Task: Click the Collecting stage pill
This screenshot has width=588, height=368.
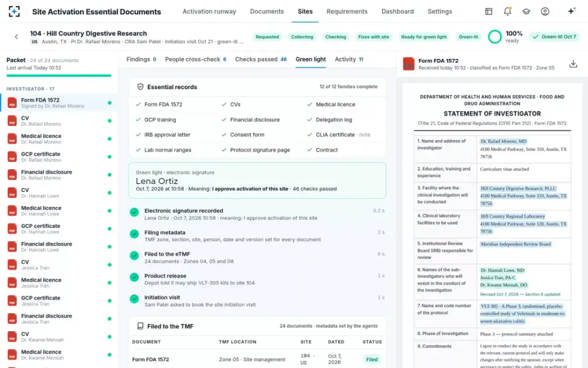Action: pos(302,37)
